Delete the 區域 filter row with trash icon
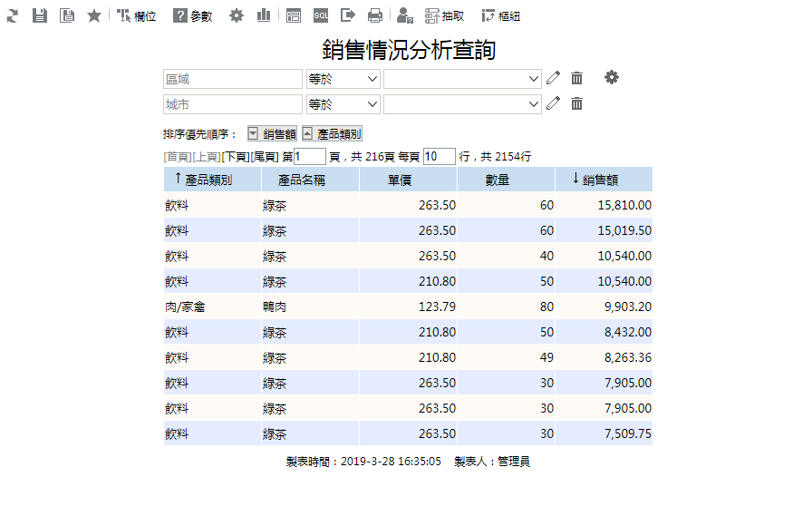The height and width of the screenshot is (516, 812). [x=576, y=79]
